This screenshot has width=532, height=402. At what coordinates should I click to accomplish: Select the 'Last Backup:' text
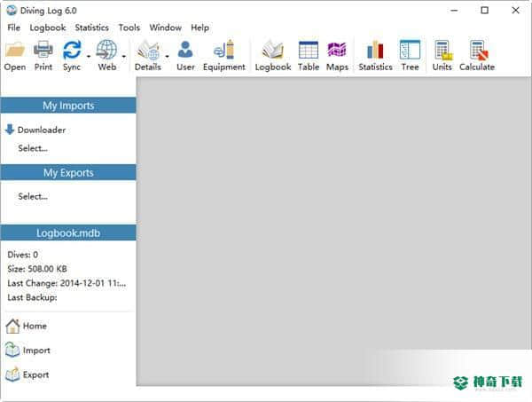[32, 297]
